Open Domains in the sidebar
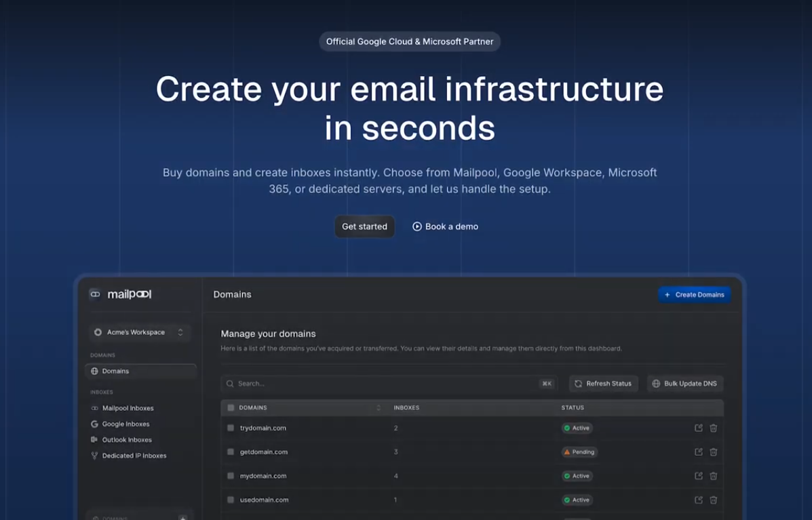The image size is (812, 520). click(140, 371)
